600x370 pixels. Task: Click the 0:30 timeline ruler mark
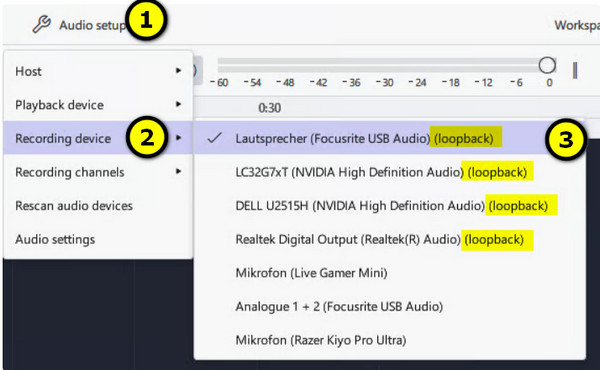[x=269, y=108]
